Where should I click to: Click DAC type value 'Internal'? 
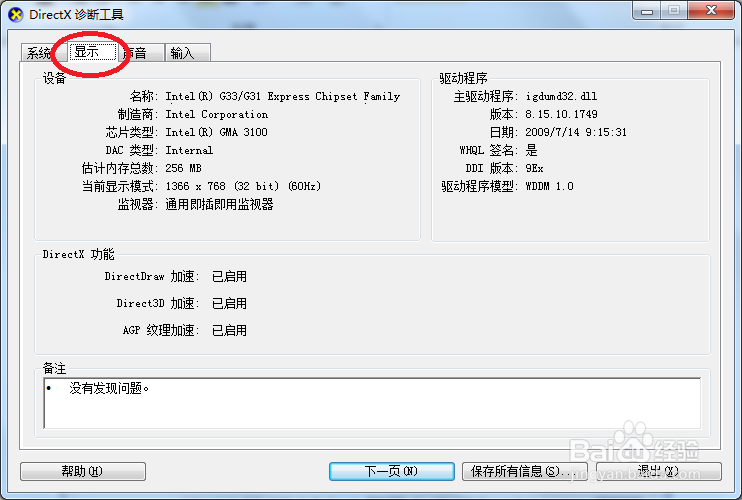click(189, 150)
